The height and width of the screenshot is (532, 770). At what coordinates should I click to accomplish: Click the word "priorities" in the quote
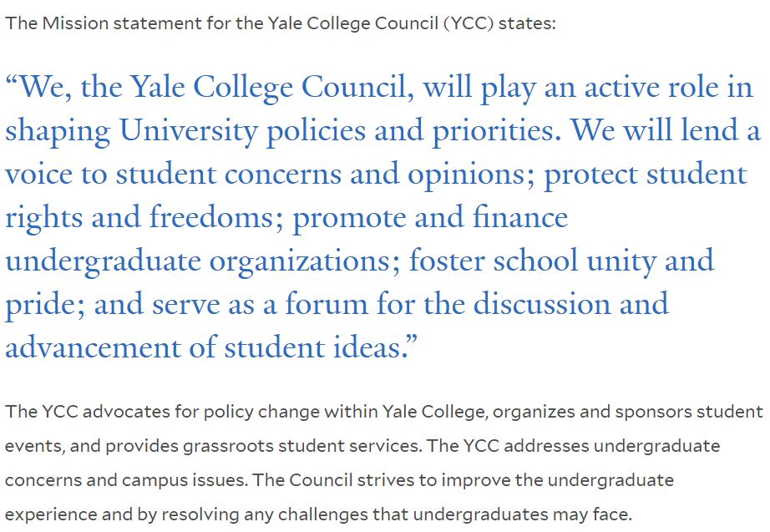click(495, 132)
